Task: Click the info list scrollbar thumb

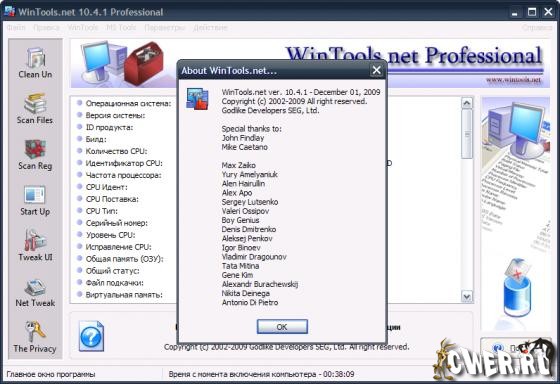Action: tap(467, 134)
